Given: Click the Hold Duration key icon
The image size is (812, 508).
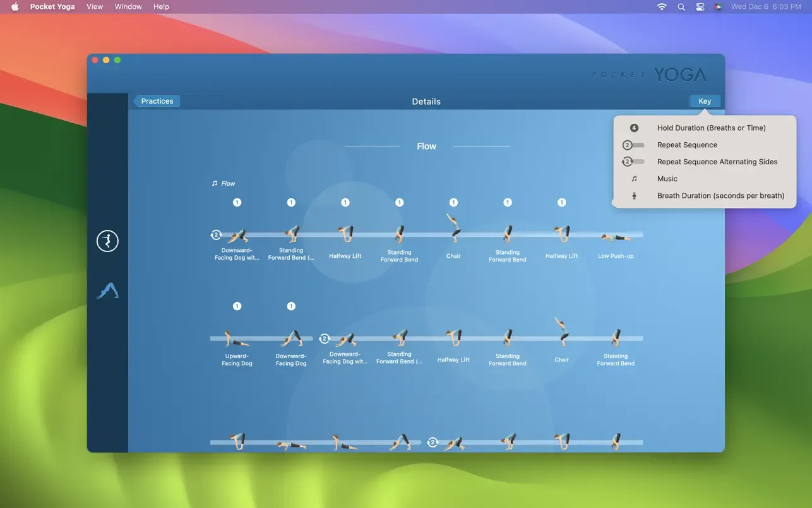Looking at the screenshot, I should coord(634,128).
